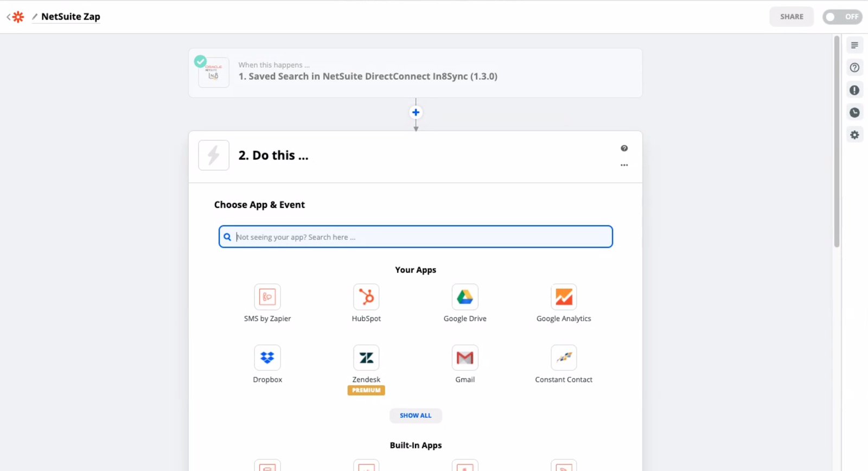868x471 pixels.
Task: Click the 2. Do this ... step title
Action: pyautogui.click(x=273, y=155)
